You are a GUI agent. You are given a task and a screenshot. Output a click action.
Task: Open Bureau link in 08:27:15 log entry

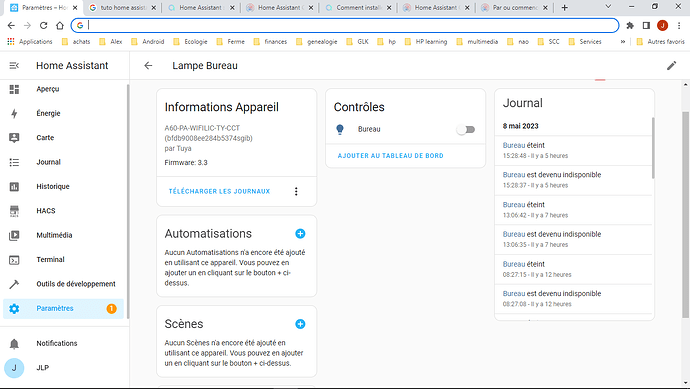pyautogui.click(x=514, y=264)
